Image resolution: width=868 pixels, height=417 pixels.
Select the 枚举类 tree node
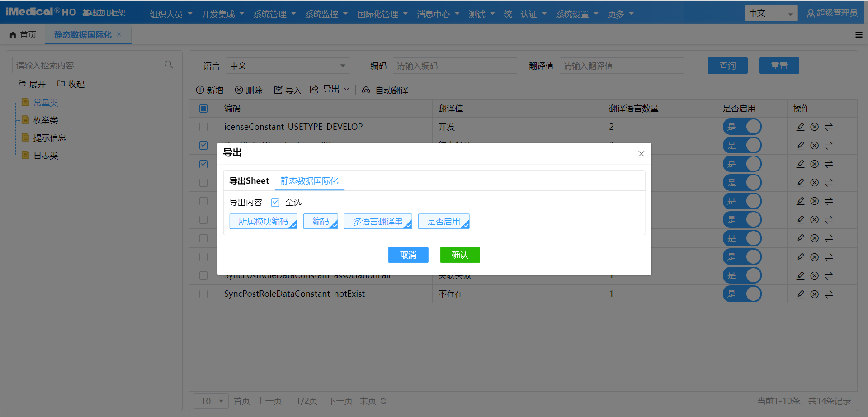(46, 120)
